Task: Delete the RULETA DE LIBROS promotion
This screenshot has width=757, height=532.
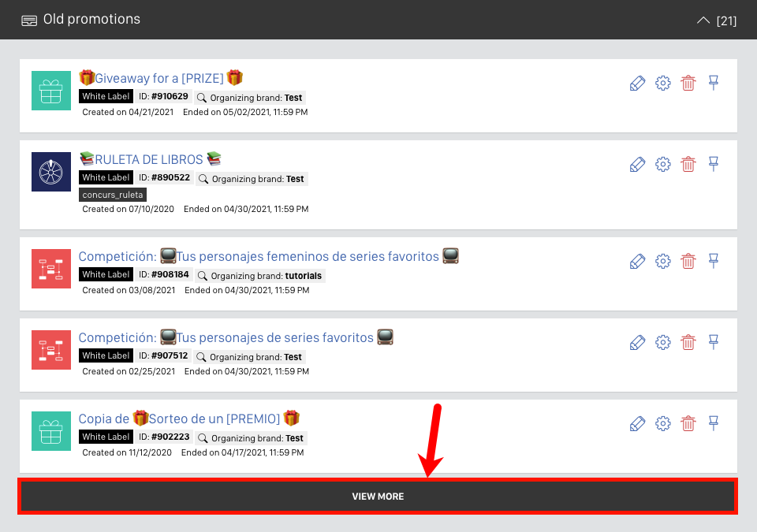Action: tap(688, 164)
